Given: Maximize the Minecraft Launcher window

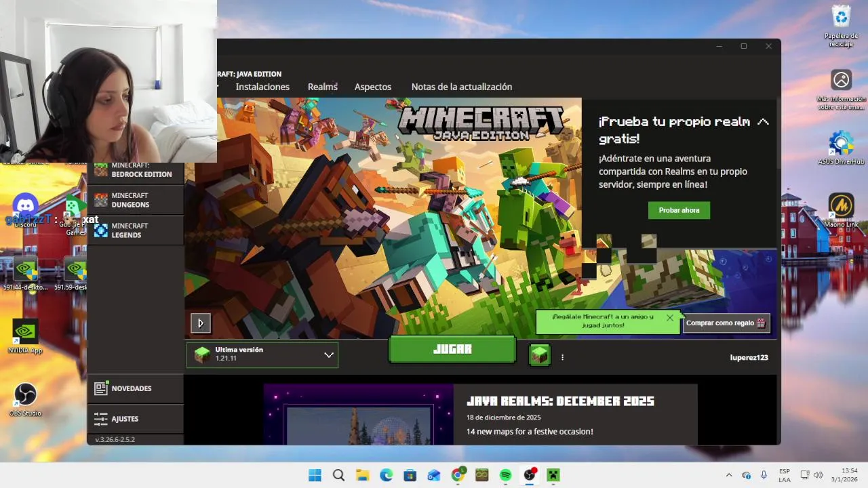Looking at the screenshot, I should pos(743,46).
